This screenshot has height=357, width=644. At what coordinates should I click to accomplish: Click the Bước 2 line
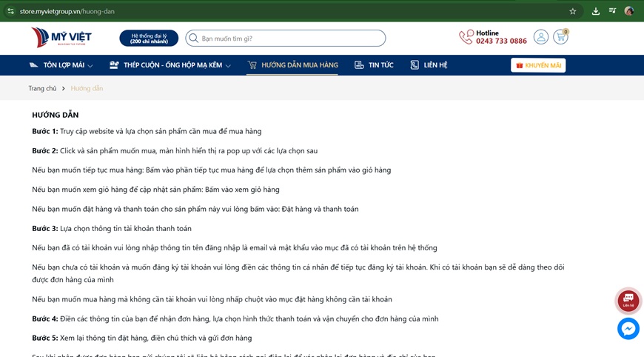pyautogui.click(x=175, y=151)
